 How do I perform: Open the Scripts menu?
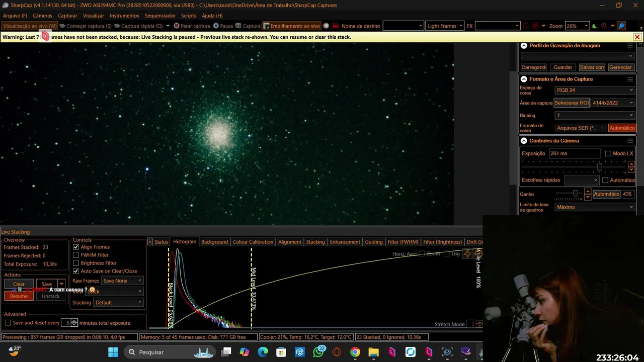pyautogui.click(x=188, y=16)
